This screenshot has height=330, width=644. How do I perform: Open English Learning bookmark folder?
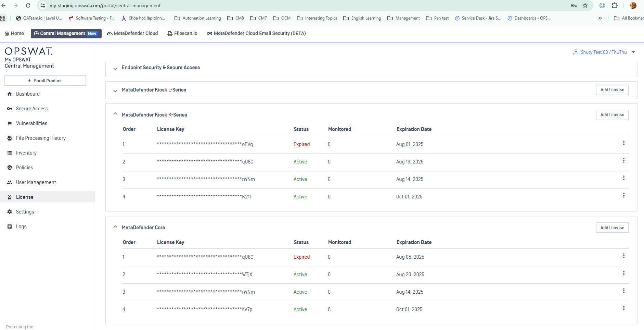[362, 18]
